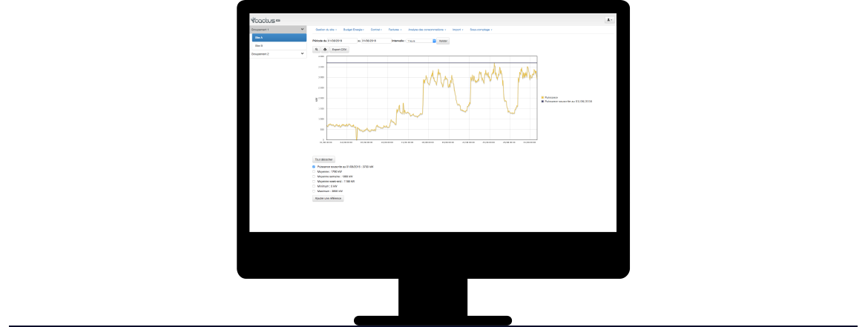Click the Période du start date field
Screen dimensions: 868x327
[x=341, y=40]
